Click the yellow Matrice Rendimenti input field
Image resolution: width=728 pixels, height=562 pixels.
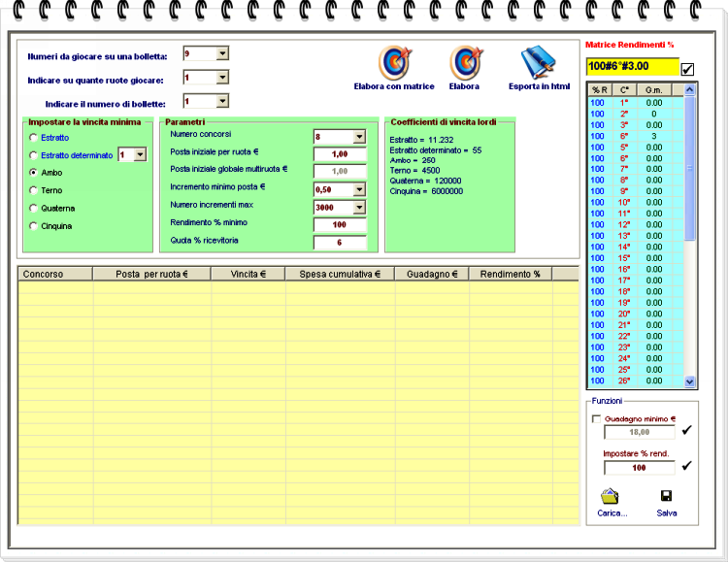[x=631, y=66]
